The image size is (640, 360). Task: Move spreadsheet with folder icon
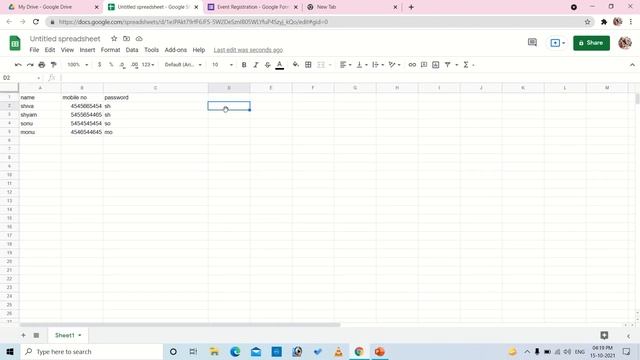click(x=127, y=38)
